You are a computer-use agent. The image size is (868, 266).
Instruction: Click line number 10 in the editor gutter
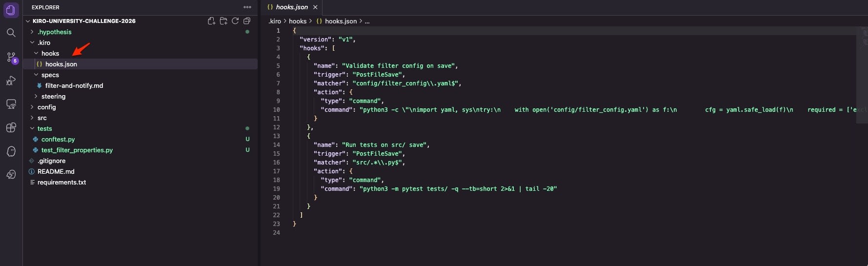pyautogui.click(x=276, y=110)
